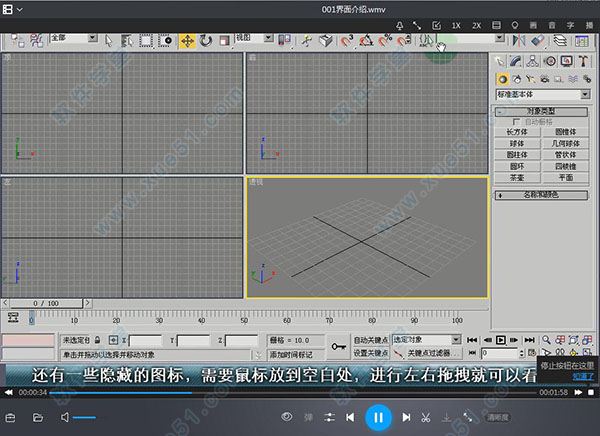Select the Systems category icon

coord(587,79)
